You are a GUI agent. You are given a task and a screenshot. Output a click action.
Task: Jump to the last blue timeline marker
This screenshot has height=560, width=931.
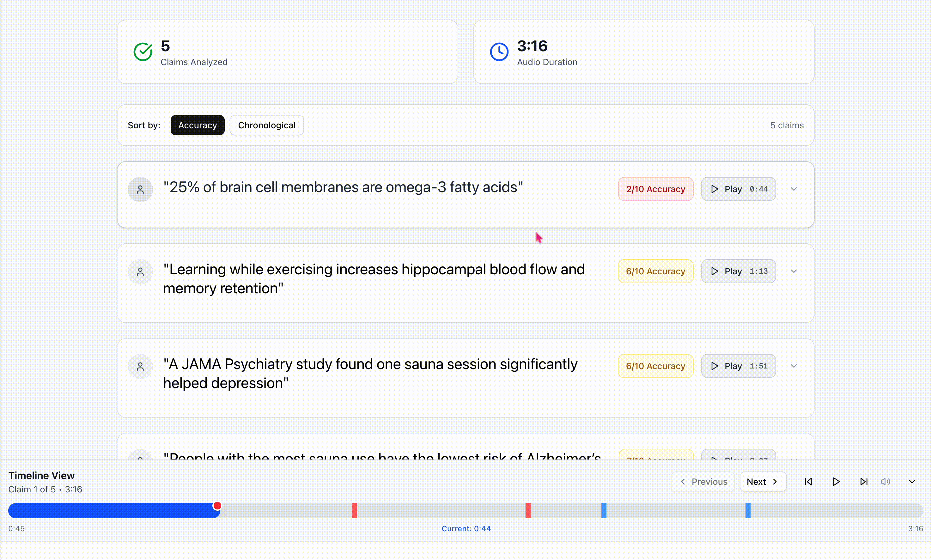[x=748, y=511]
